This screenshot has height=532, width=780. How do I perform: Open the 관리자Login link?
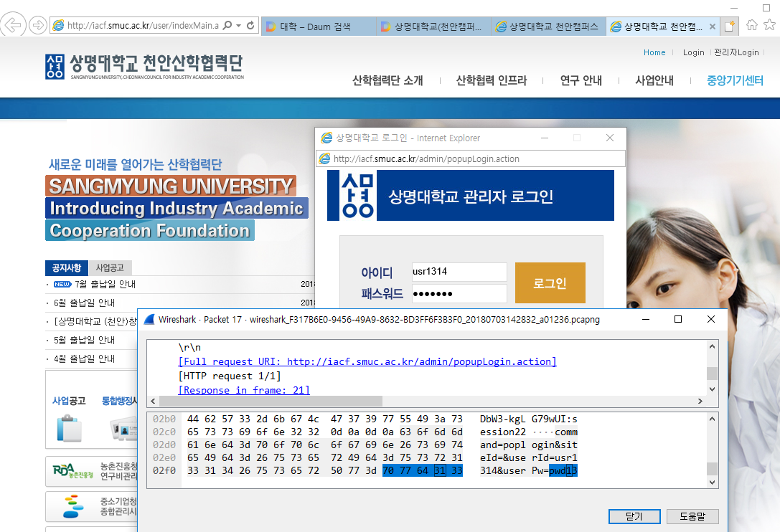click(736, 52)
